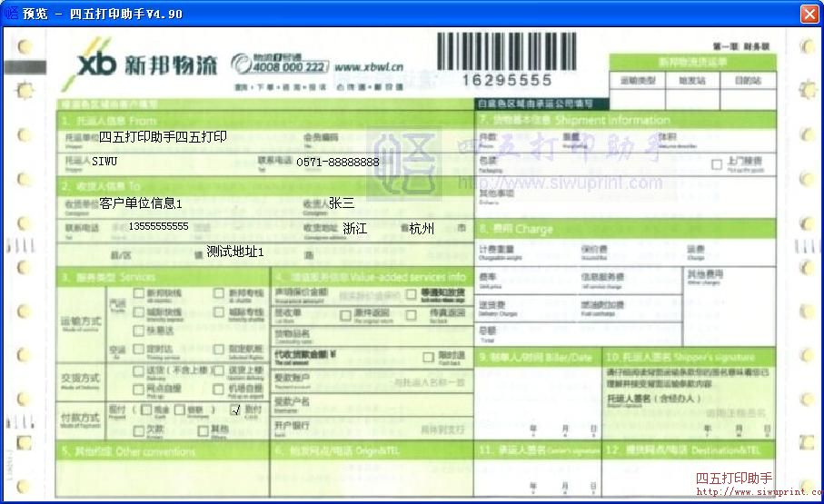824x504 pixels.
Task: Select the 机场自提 delivery checkbox
Action: coord(219,388)
